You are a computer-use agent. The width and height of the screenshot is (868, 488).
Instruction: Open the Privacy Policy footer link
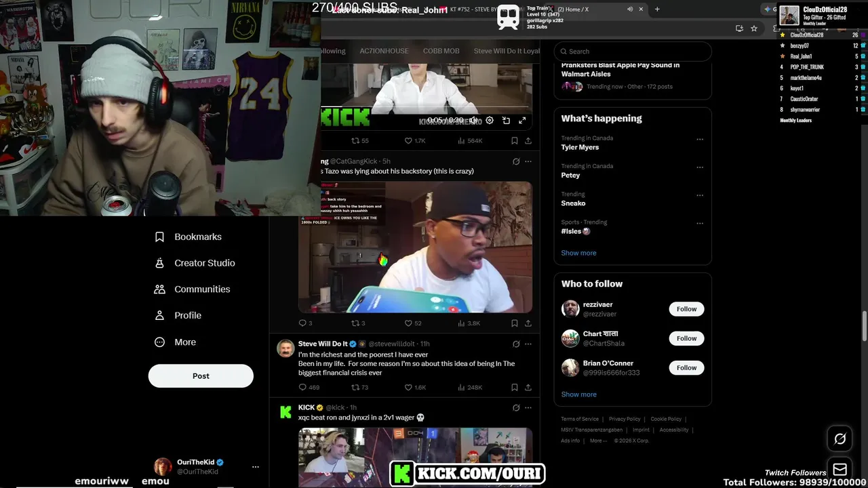tap(625, 419)
